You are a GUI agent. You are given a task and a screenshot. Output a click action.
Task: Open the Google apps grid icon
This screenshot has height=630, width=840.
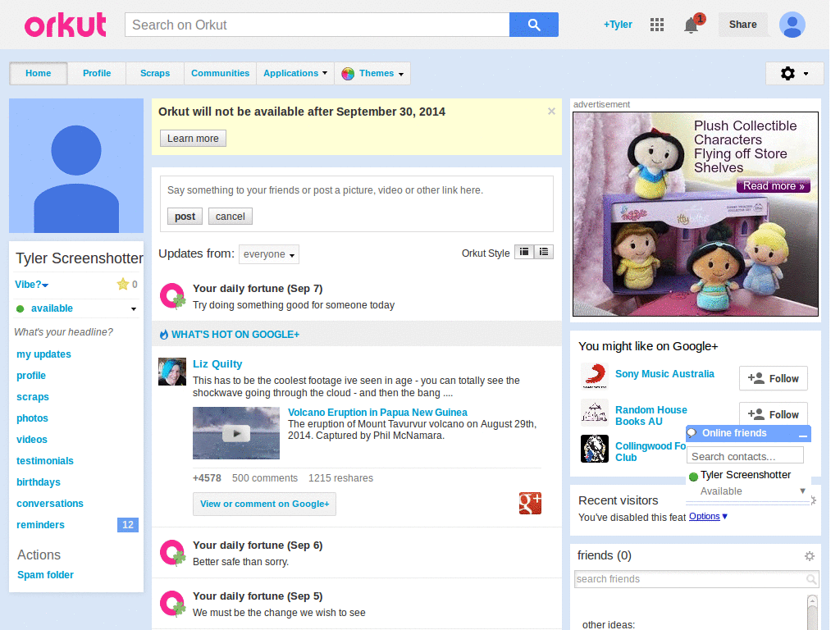click(x=657, y=25)
